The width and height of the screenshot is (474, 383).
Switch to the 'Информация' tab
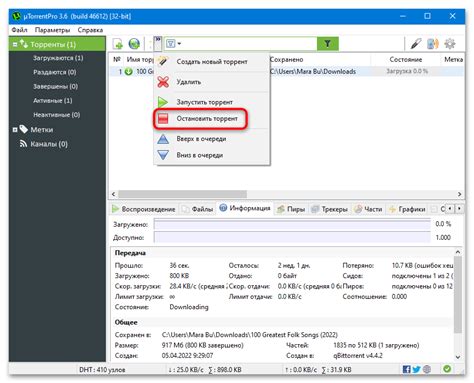(245, 208)
